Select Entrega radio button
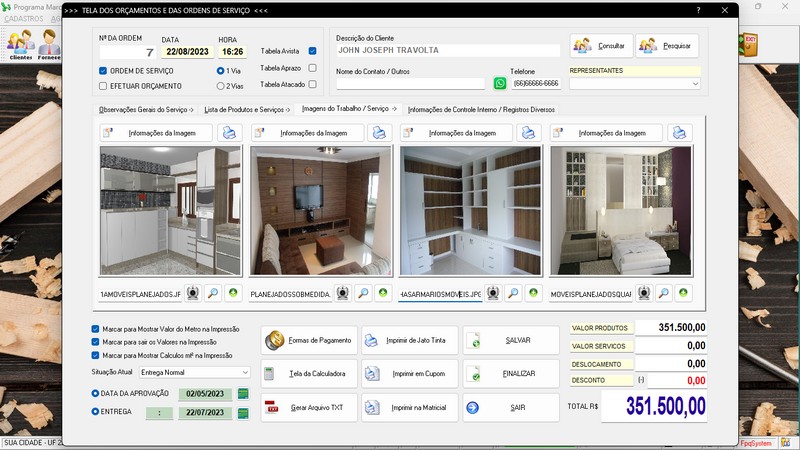800x450 pixels. (x=95, y=411)
